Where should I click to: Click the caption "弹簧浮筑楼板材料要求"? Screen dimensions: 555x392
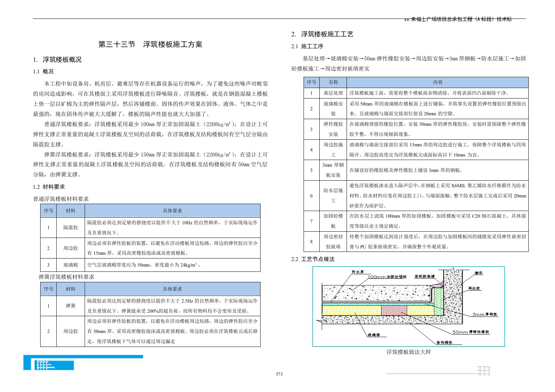pos(66,277)
